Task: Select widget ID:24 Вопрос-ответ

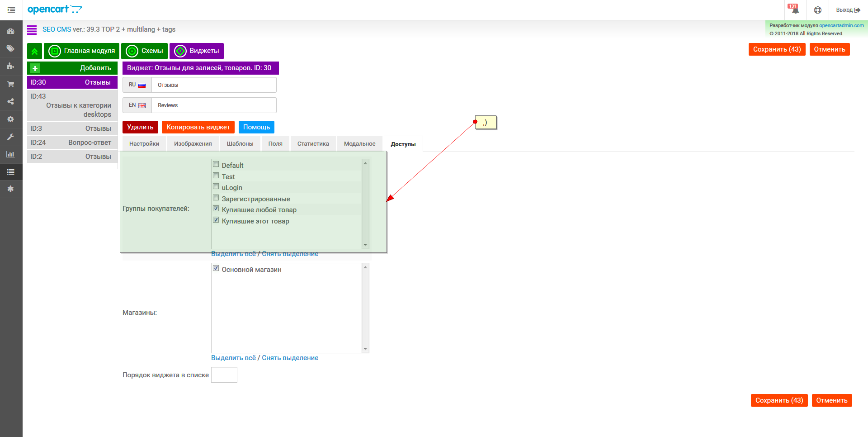Action: [72, 142]
